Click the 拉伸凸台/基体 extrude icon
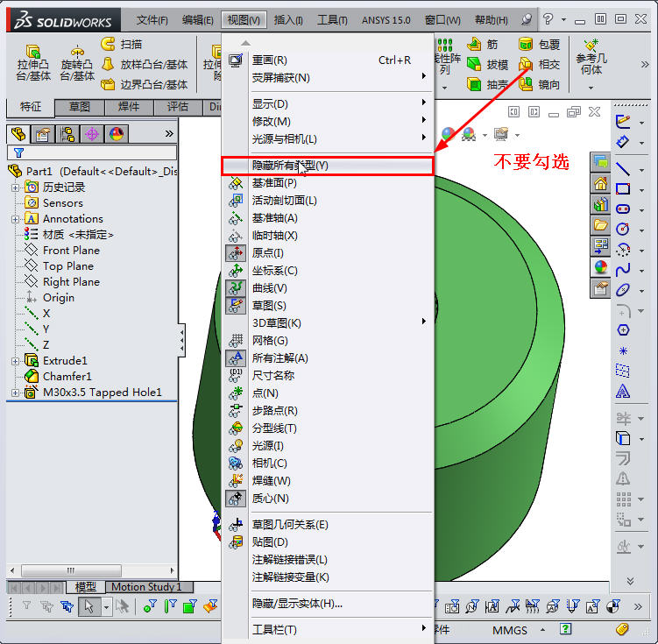The width and height of the screenshot is (658, 644). tap(33, 53)
